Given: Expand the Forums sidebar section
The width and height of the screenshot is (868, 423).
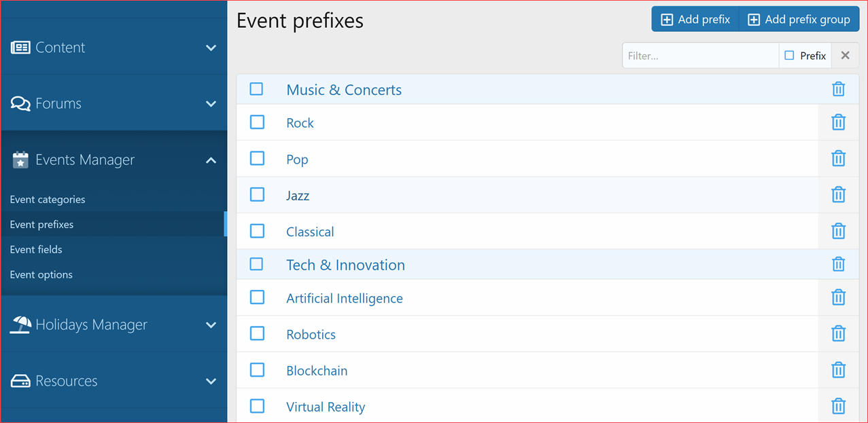Looking at the screenshot, I should point(211,104).
